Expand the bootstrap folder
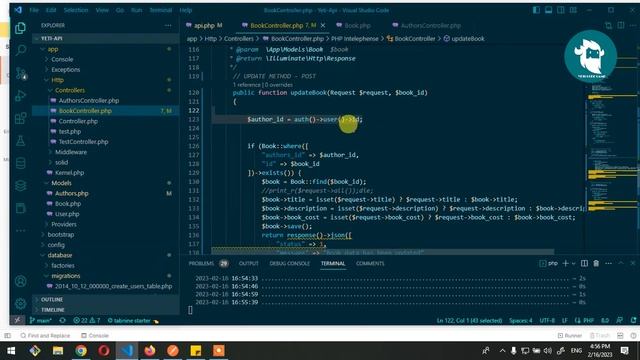Screen dimensions: 640x360 click(60, 235)
